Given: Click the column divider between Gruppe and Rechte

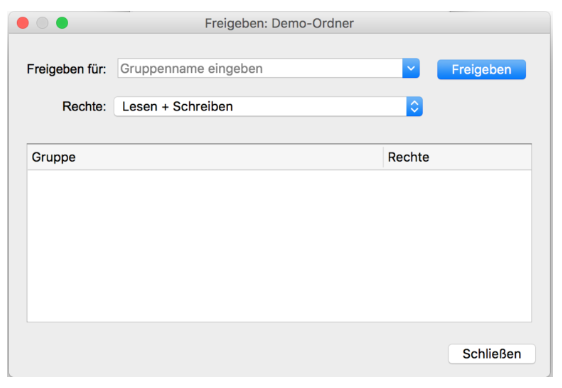Looking at the screenshot, I should point(384,157).
